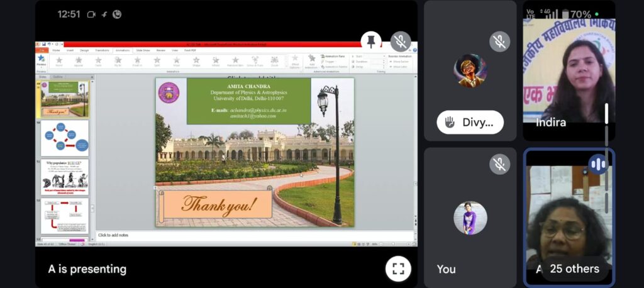The image size is (644, 288).
Task: Select the Why popularise Science slide thumbnail
Action: tap(65, 177)
